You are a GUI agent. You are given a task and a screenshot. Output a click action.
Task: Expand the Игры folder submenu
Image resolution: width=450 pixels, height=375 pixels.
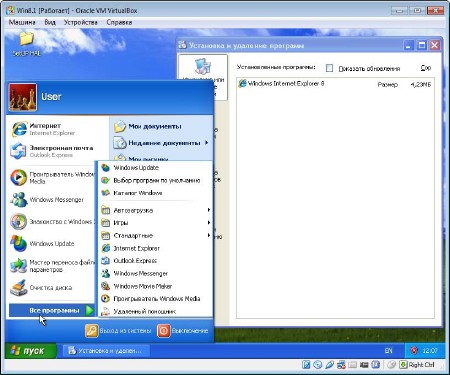click(x=156, y=223)
